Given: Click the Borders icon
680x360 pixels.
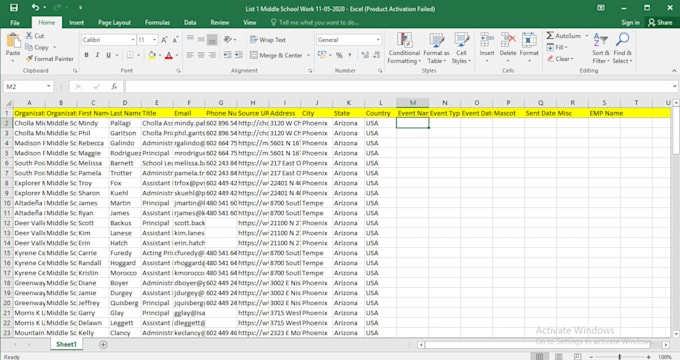Looking at the screenshot, I should click(130, 55).
